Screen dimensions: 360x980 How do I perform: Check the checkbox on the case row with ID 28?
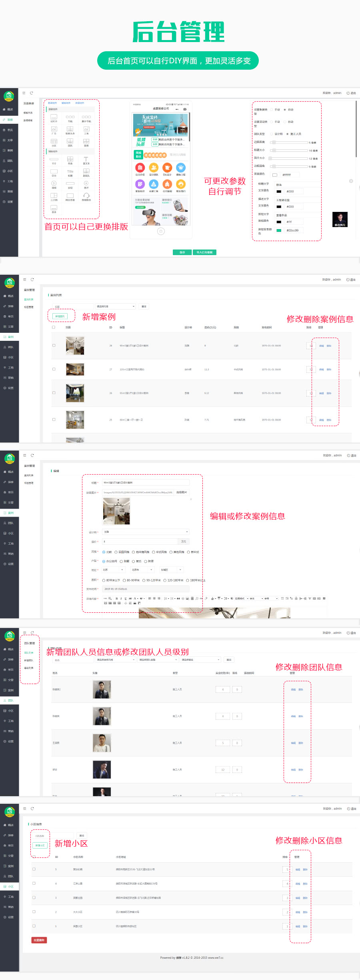(x=54, y=345)
